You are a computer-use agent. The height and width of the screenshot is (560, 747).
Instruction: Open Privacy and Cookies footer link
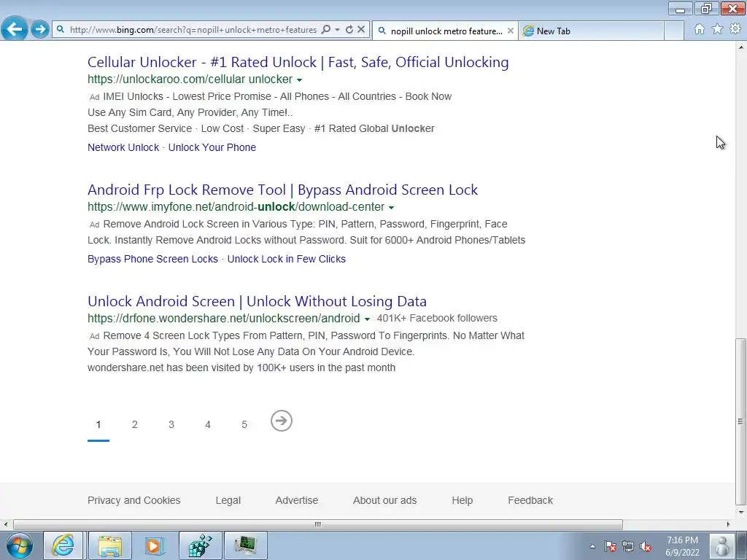(x=134, y=500)
